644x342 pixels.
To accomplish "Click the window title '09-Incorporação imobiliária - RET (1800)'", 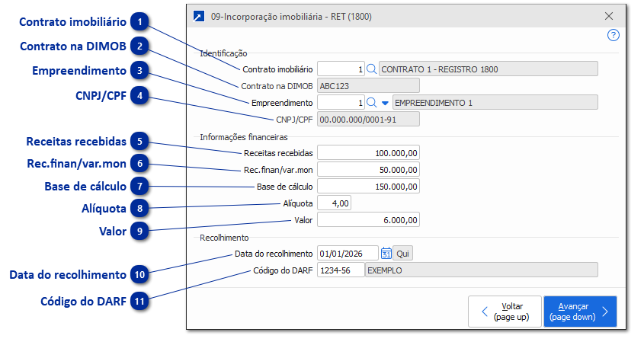I will click(291, 17).
